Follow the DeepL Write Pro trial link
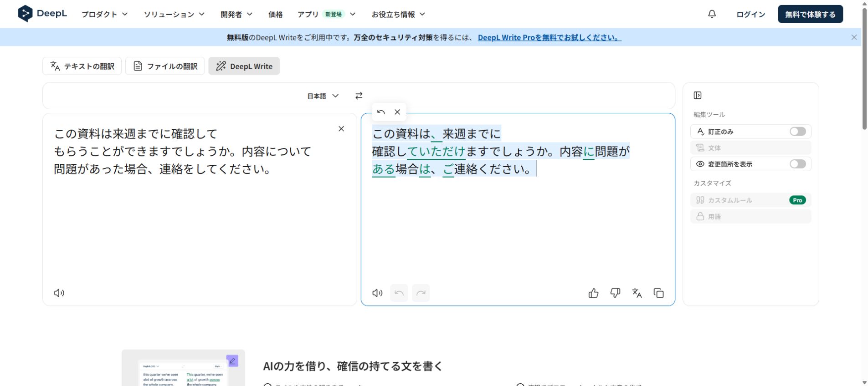 point(550,37)
